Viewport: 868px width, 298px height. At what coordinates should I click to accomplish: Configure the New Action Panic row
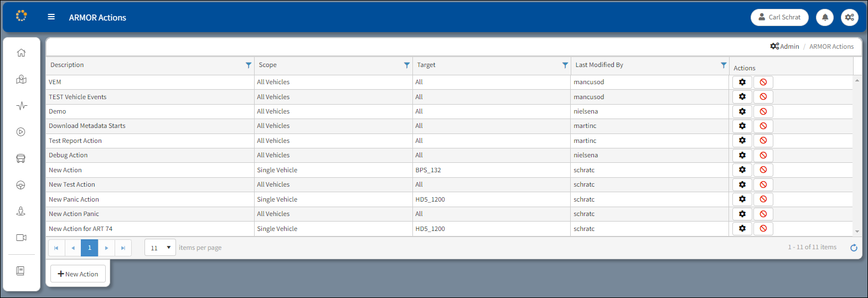(742, 214)
